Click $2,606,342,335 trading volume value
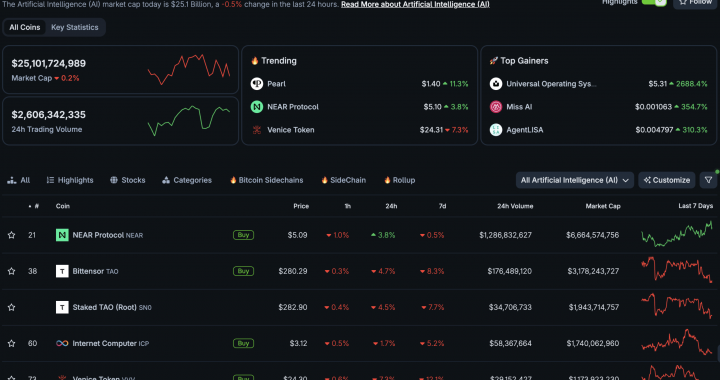 point(49,114)
